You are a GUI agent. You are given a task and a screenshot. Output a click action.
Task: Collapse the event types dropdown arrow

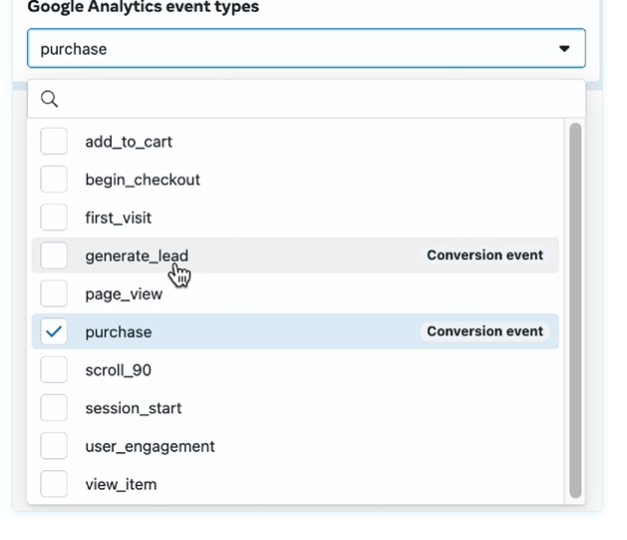[x=564, y=48]
